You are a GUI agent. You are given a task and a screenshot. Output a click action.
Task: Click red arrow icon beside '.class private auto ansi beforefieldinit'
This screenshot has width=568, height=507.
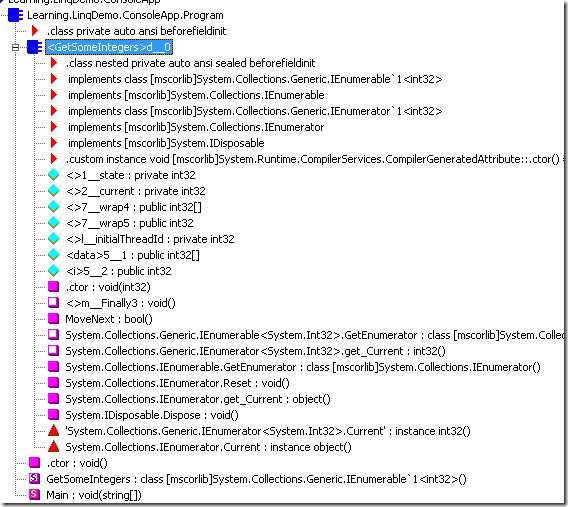pos(35,31)
